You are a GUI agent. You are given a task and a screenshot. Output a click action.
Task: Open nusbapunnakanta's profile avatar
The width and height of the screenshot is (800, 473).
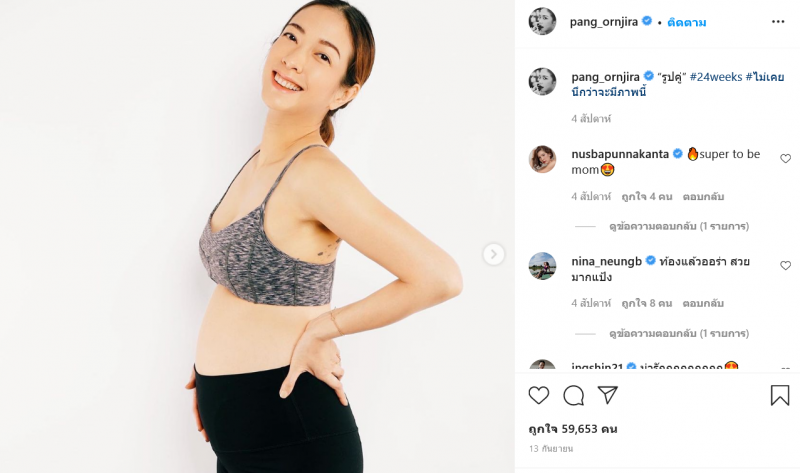pyautogui.click(x=542, y=159)
